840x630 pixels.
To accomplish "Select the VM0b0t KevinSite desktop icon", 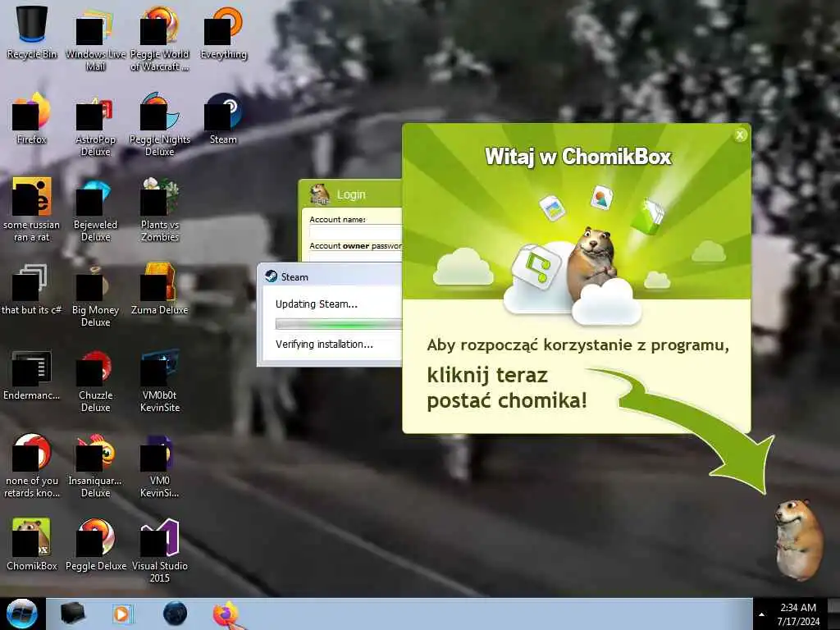I will point(160,381).
